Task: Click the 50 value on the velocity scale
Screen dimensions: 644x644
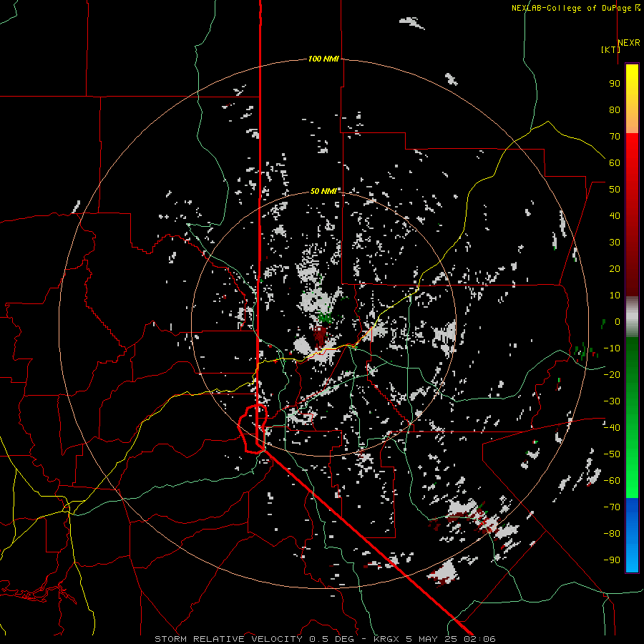Action: click(x=615, y=190)
